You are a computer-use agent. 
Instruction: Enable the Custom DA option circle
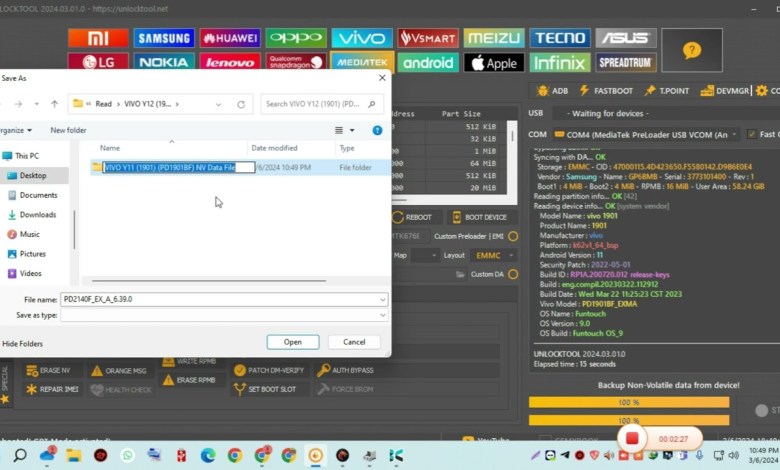(513, 274)
